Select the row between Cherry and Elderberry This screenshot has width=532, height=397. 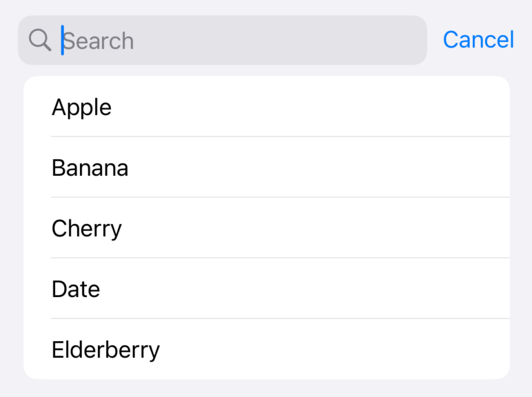(x=266, y=289)
